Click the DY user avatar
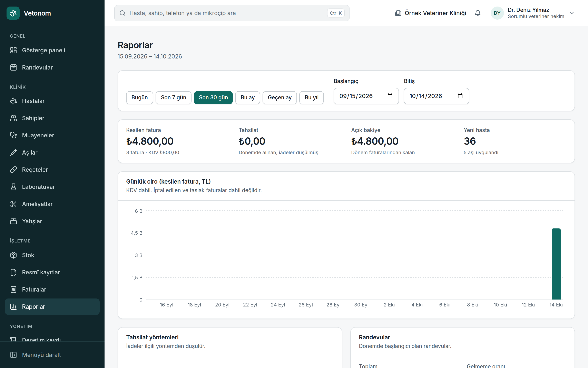This screenshot has width=588, height=368. (x=497, y=13)
